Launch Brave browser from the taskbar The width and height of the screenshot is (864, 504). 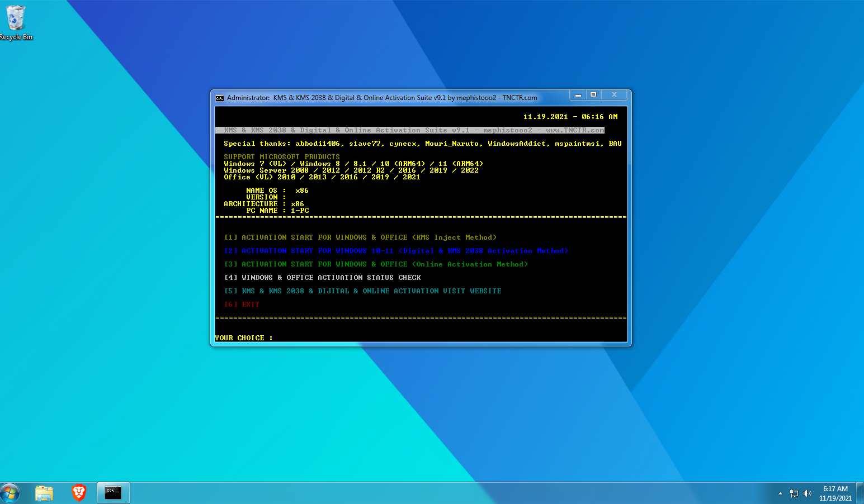coord(79,493)
